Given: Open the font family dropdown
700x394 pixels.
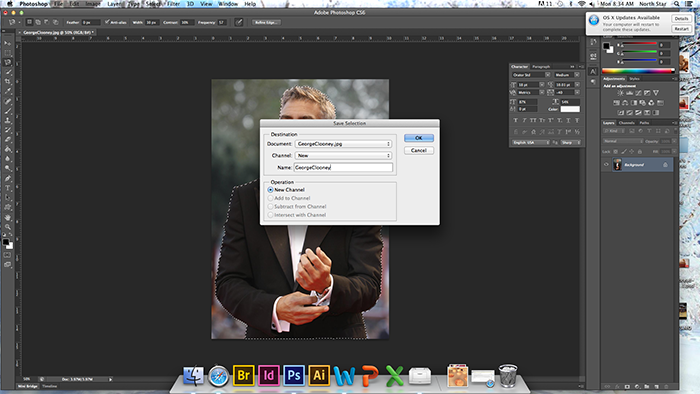Looking at the screenshot, I should coord(531,75).
